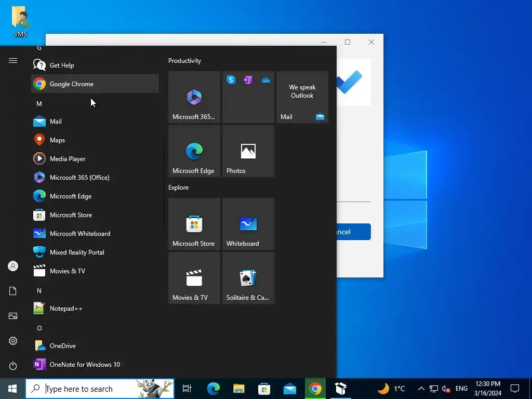Open Microsoft 365 (Office) in app list
532x399 pixels.
[x=95, y=177]
